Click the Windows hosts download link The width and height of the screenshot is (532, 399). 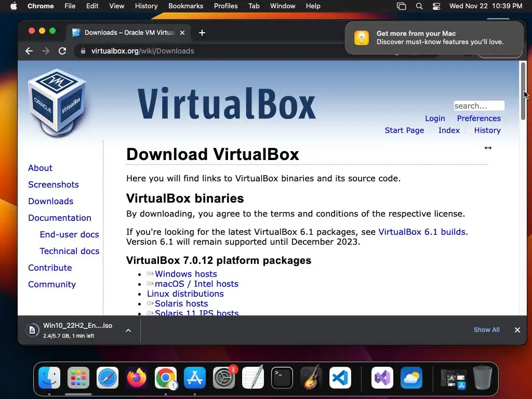(x=186, y=274)
